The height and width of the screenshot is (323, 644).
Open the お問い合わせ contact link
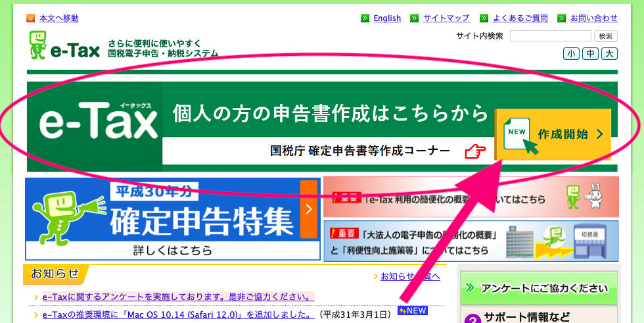594,18
